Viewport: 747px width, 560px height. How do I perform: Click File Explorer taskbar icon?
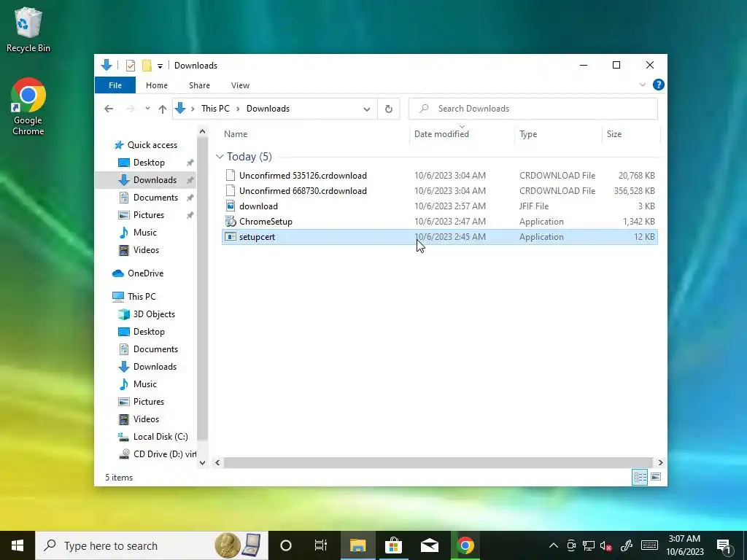click(x=357, y=545)
